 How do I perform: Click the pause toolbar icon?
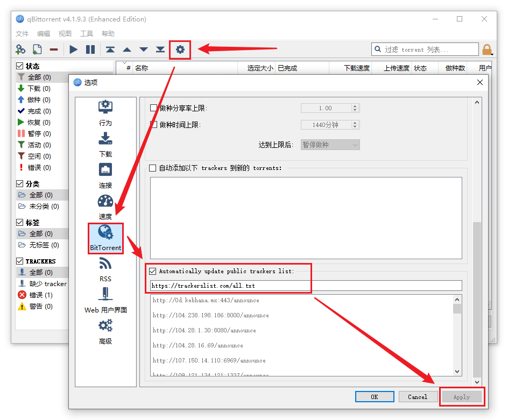pyautogui.click(x=90, y=50)
